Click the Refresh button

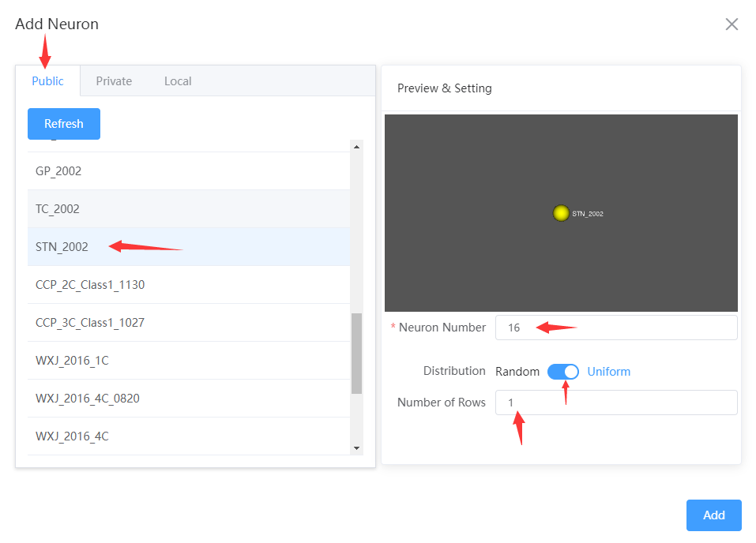pos(64,124)
